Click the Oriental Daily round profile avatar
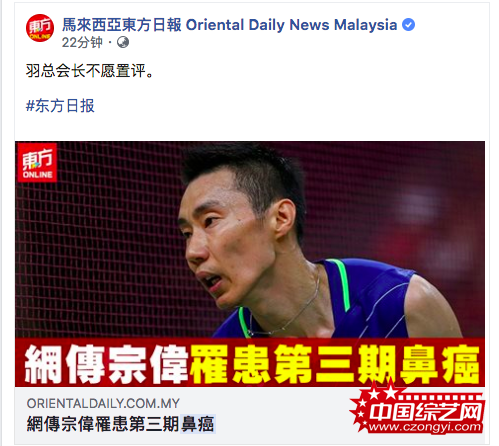Image resolution: width=499 pixels, height=446 pixels. pyautogui.click(x=40, y=28)
